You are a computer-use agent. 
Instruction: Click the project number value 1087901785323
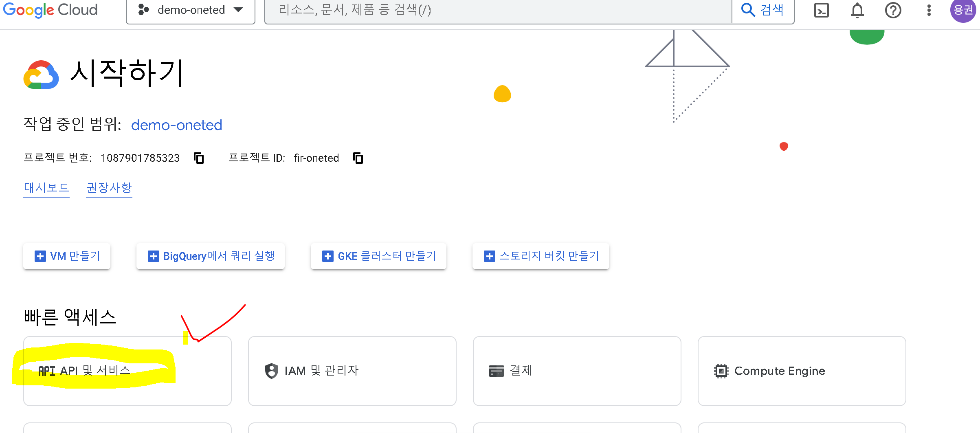point(140,158)
